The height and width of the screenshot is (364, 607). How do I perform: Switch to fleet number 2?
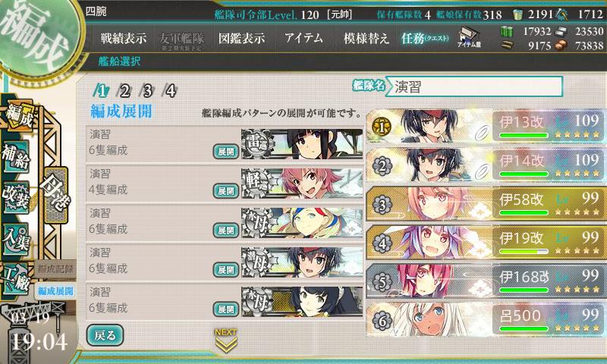pos(124,90)
